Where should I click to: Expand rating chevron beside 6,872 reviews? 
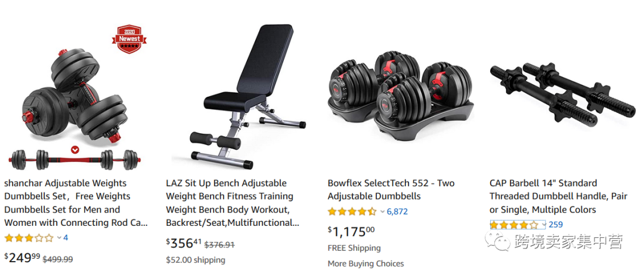click(x=382, y=211)
